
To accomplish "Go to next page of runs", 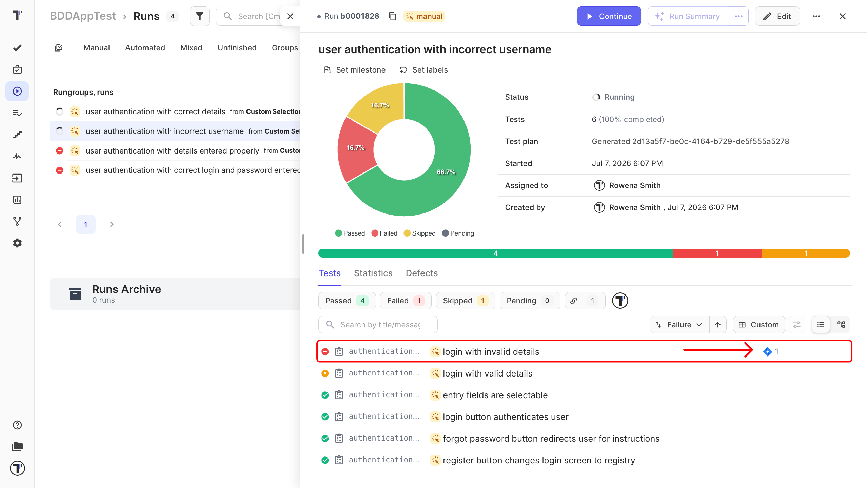I will [112, 224].
